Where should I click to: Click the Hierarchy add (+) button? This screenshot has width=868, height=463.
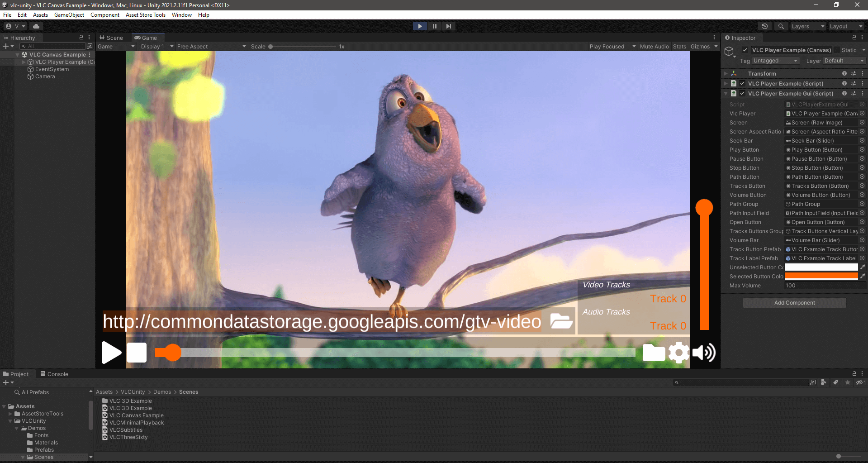tap(6, 46)
